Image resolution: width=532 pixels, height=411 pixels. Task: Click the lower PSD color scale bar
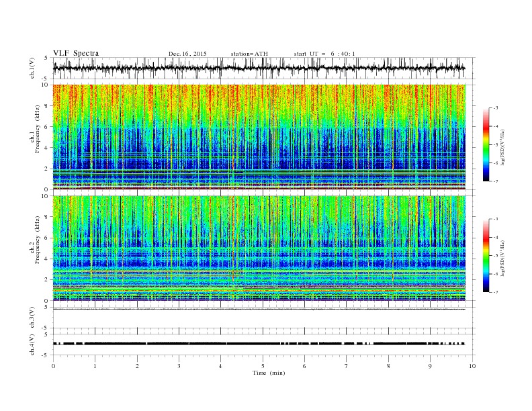pyautogui.click(x=486, y=256)
